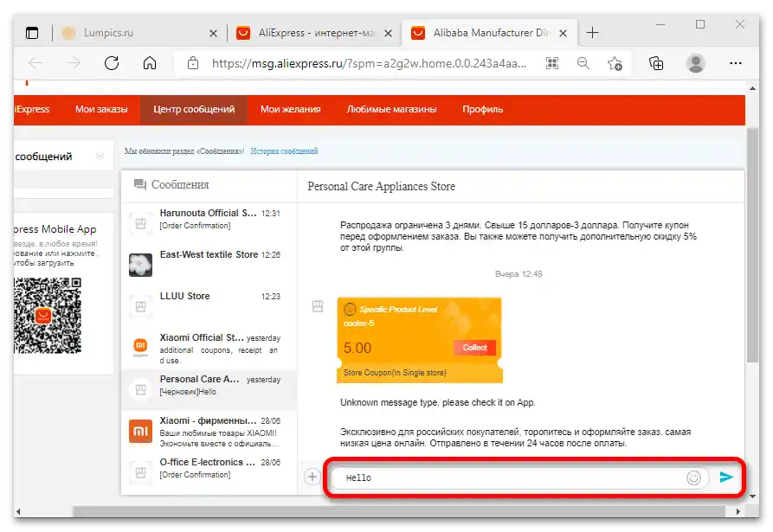The image size is (773, 532).
Task: Open the browser settings ellipsis menu
Action: click(x=736, y=63)
